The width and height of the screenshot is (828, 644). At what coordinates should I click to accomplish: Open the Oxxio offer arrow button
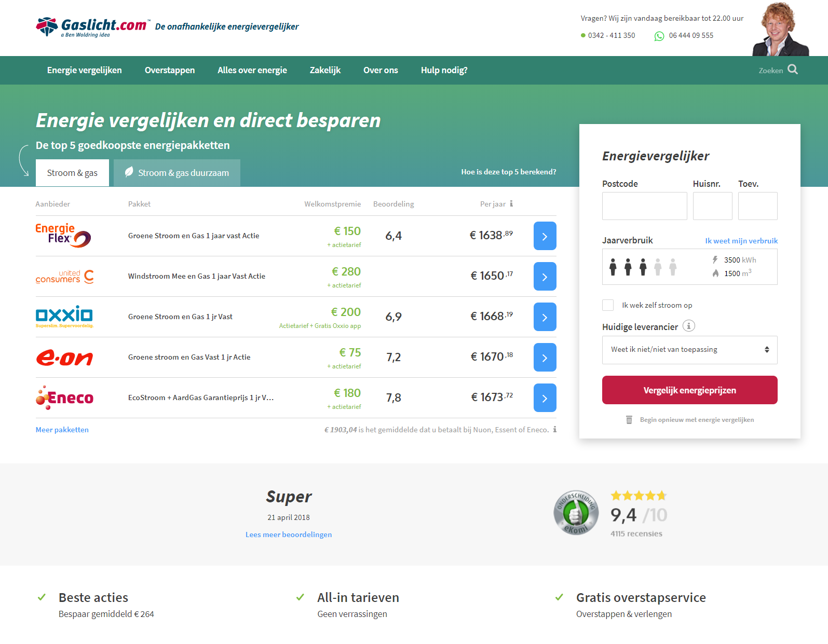click(x=545, y=317)
